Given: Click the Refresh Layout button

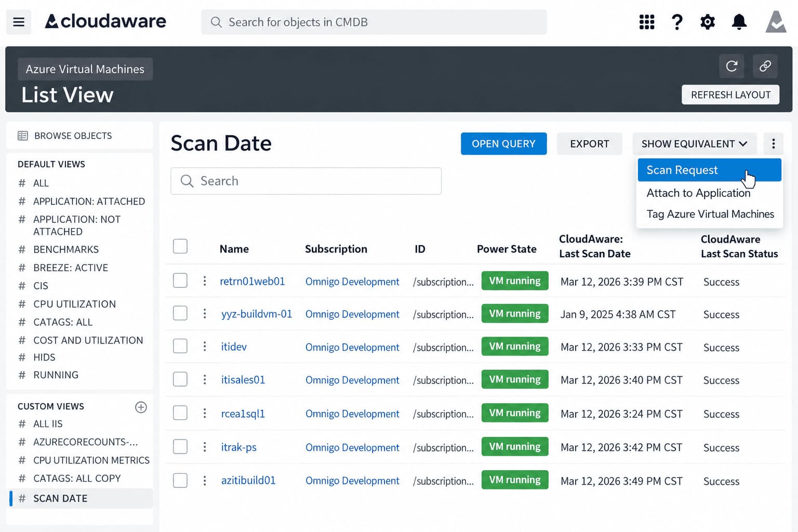Looking at the screenshot, I should 730,95.
